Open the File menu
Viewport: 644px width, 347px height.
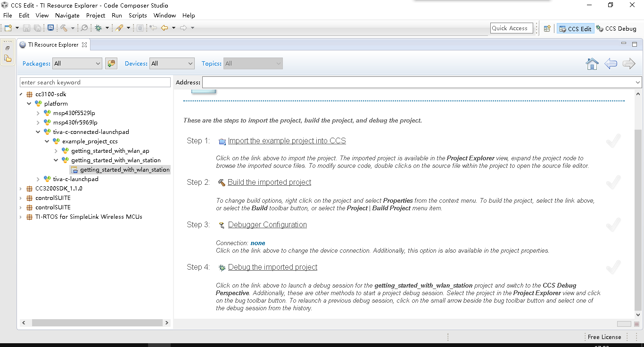[x=8, y=16]
